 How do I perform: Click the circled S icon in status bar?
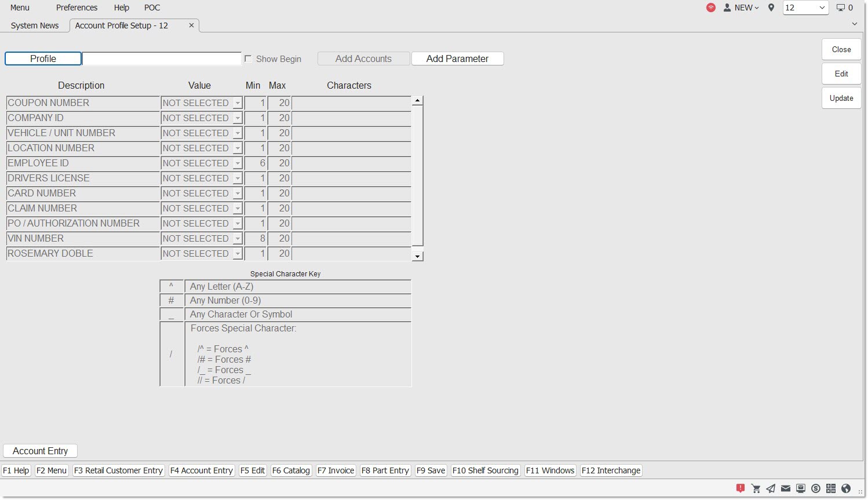point(816,488)
